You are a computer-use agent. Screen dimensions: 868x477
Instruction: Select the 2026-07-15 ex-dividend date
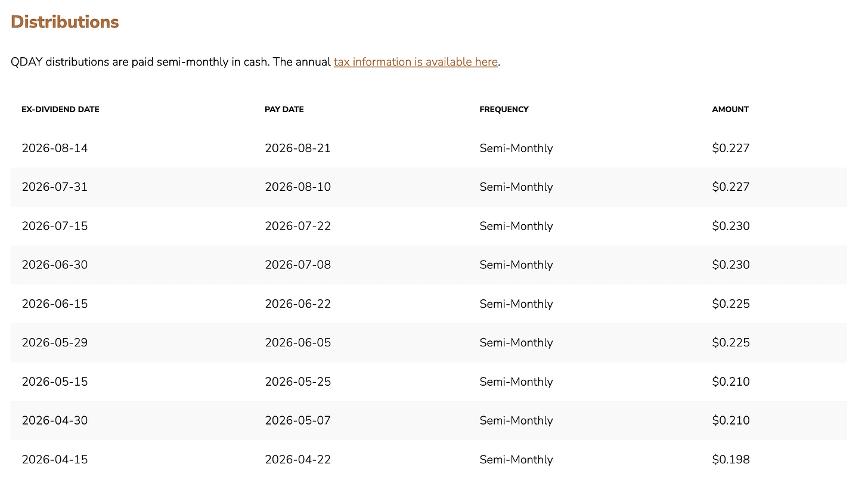(x=55, y=226)
